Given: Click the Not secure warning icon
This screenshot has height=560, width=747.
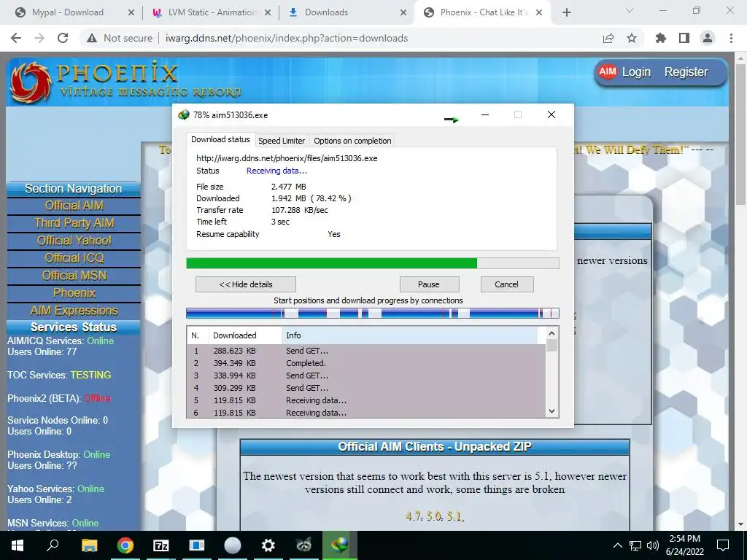Looking at the screenshot, I should [x=92, y=38].
